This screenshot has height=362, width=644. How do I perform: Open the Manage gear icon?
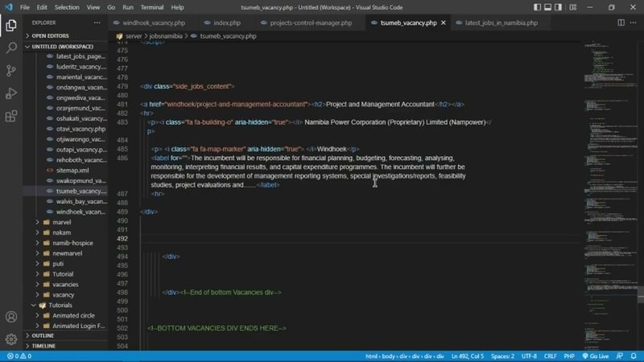point(11,339)
